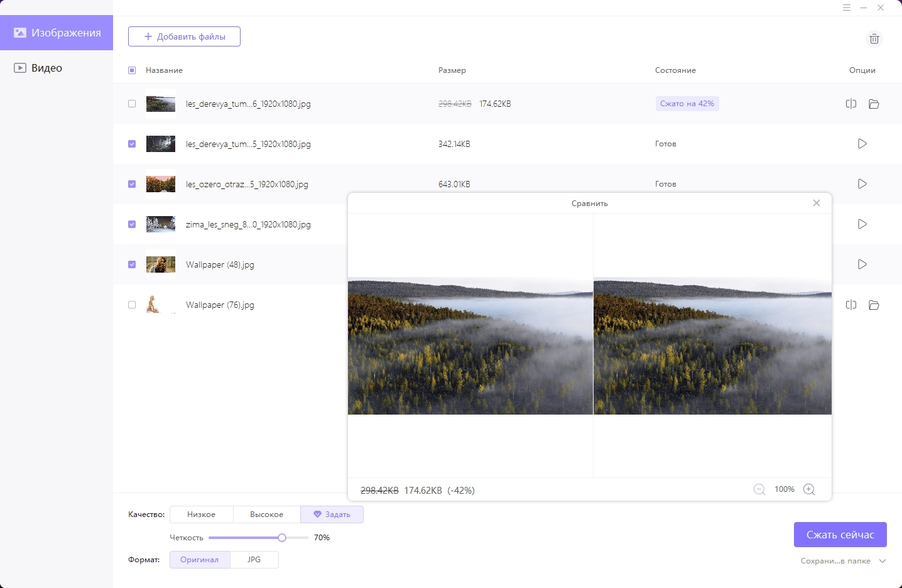Click the 643.01KB size value
The image size is (902, 588).
click(454, 184)
